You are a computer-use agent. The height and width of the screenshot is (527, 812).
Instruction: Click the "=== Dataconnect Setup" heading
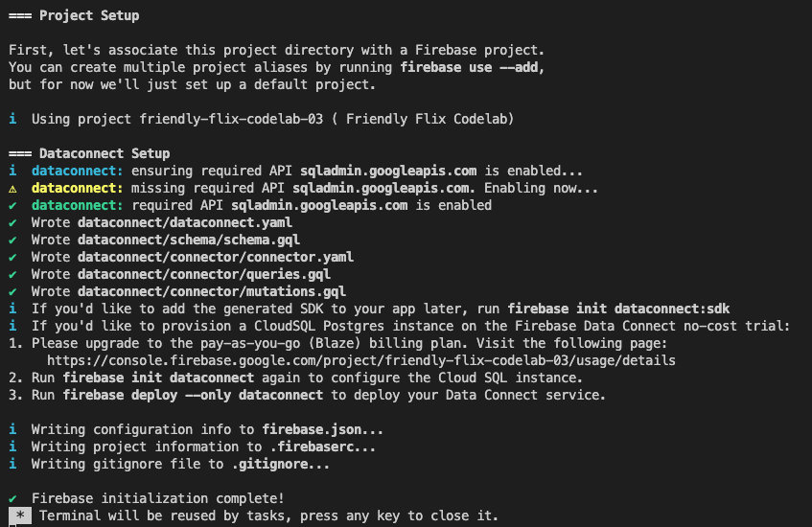pyautogui.click(x=89, y=153)
